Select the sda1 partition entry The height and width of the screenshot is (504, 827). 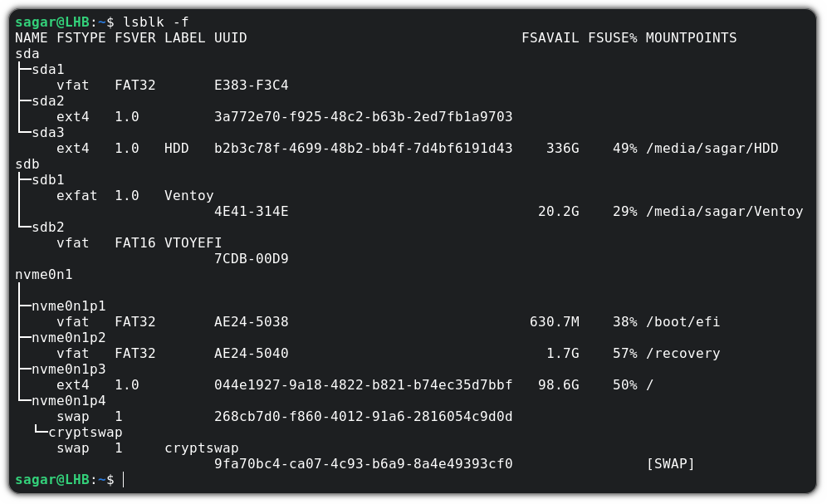(x=48, y=70)
